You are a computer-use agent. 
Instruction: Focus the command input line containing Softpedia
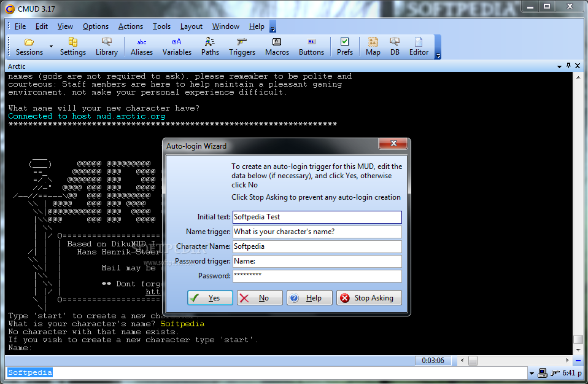coord(266,373)
